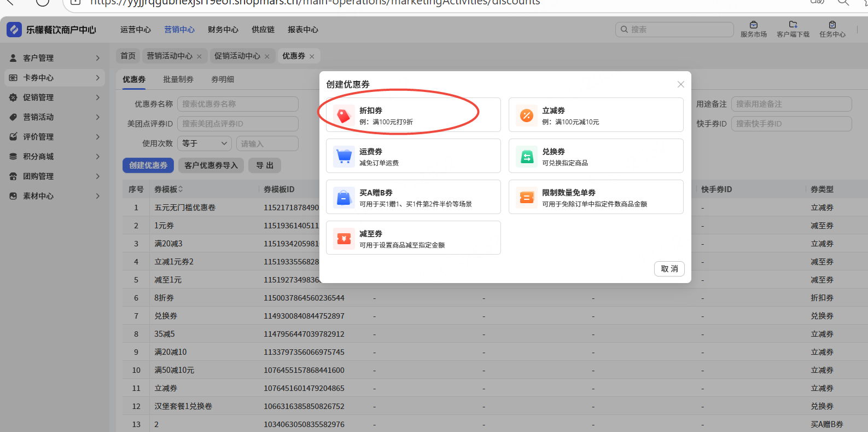Focus the 优惠券名称 search field
This screenshot has width=868, height=432.
[x=238, y=104]
